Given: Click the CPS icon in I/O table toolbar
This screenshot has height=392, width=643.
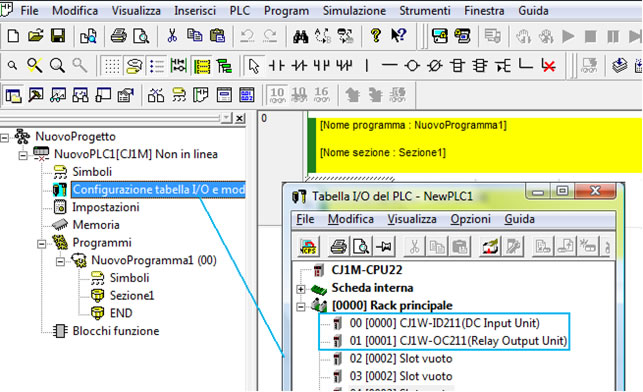Looking at the screenshot, I should click(x=308, y=246).
